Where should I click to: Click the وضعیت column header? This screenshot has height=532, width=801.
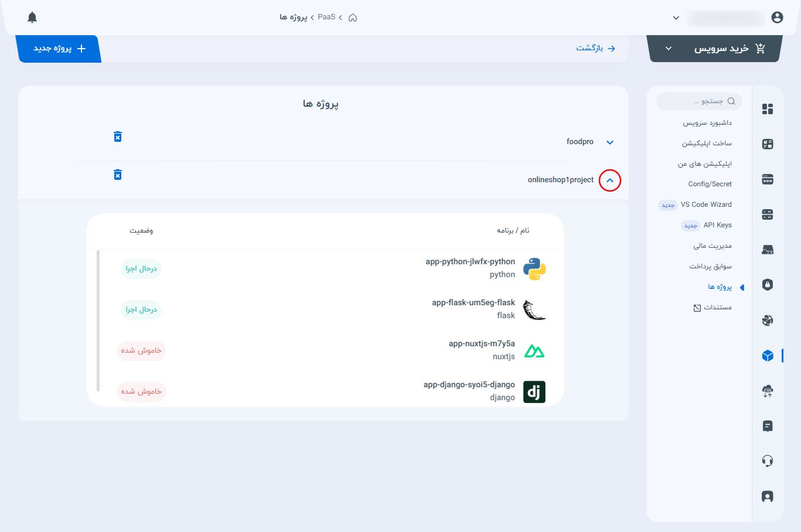tap(141, 231)
